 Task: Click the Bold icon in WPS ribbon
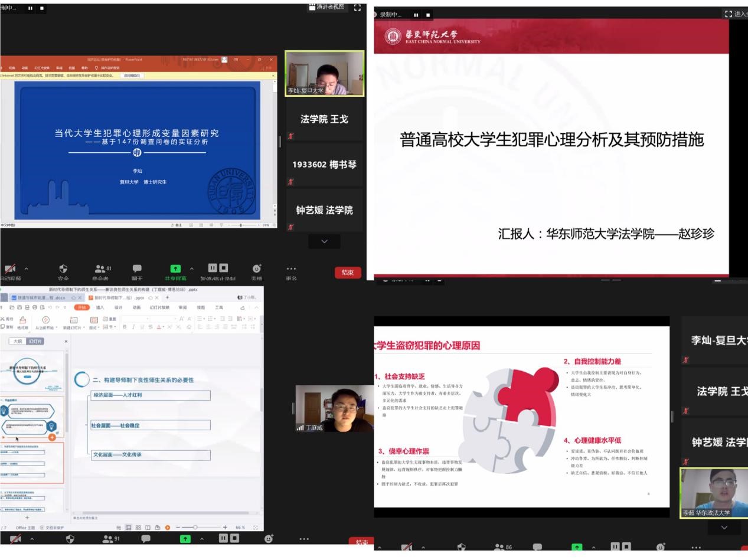pyautogui.click(x=125, y=327)
